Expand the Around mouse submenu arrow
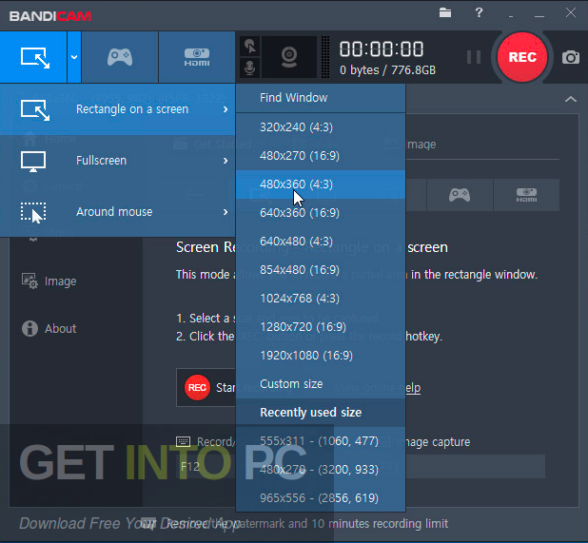588x543 pixels. (225, 212)
